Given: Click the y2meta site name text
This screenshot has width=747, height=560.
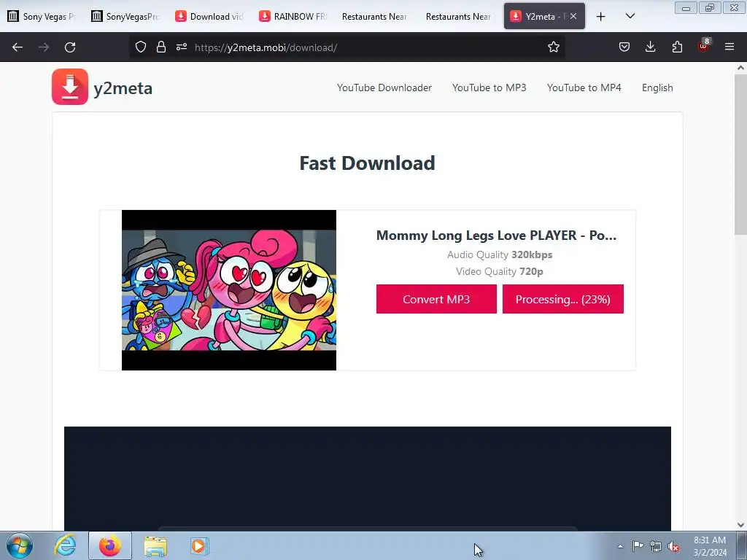Looking at the screenshot, I should (x=123, y=88).
